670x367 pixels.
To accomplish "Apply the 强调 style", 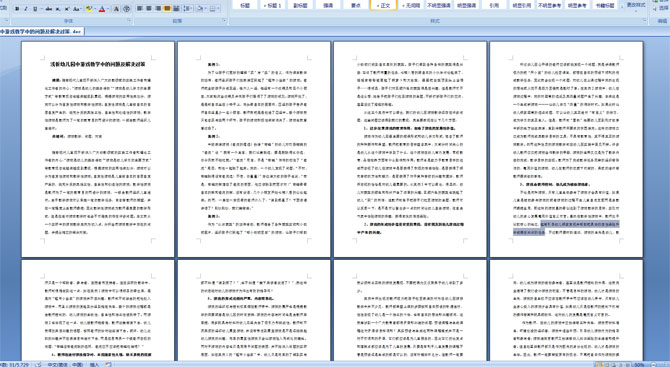I will coord(328,5).
